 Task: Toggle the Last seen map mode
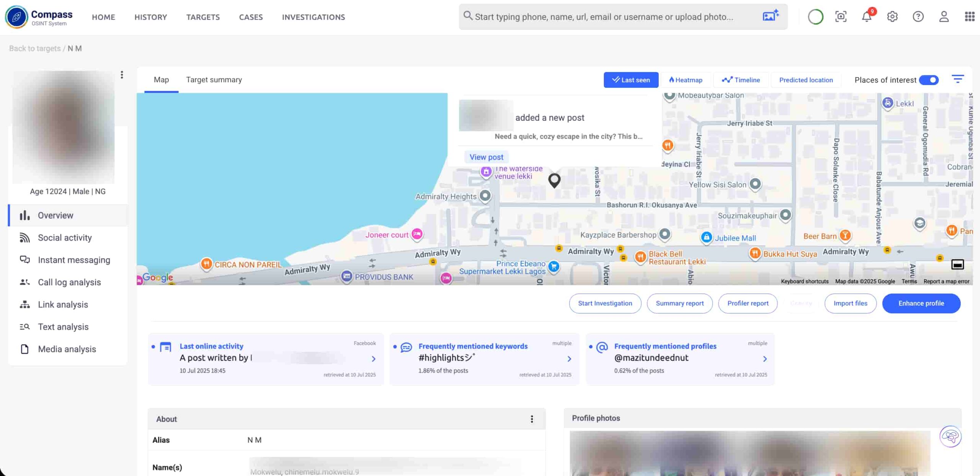click(x=631, y=80)
